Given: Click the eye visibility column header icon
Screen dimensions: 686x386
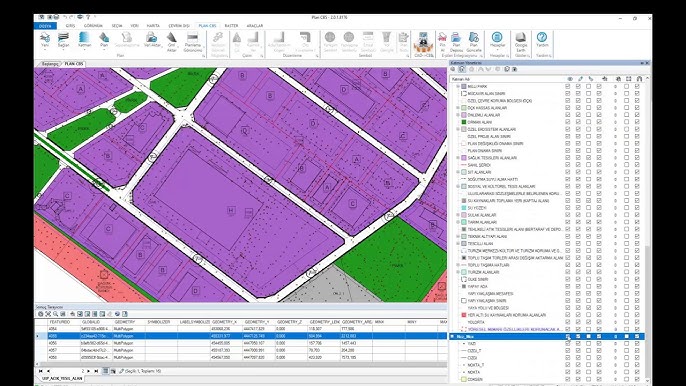Looking at the screenshot, I should point(570,79).
